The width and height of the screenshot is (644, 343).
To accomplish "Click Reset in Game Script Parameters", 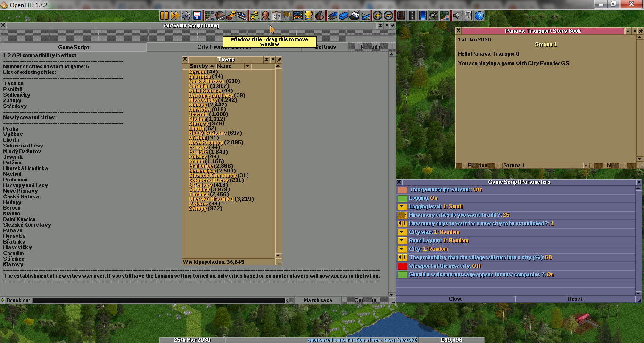I will (x=575, y=299).
